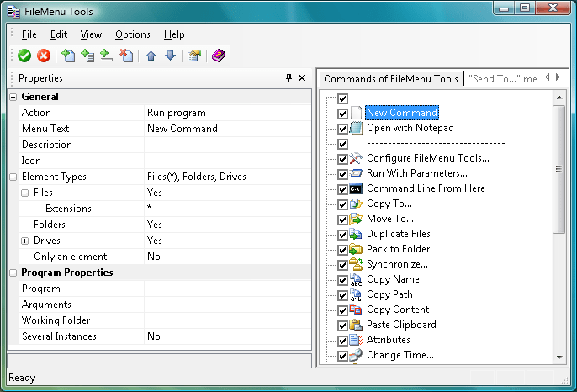This screenshot has width=577, height=392.
Task: Toggle the Paste Clipboard checkbox
Action: coord(342,326)
